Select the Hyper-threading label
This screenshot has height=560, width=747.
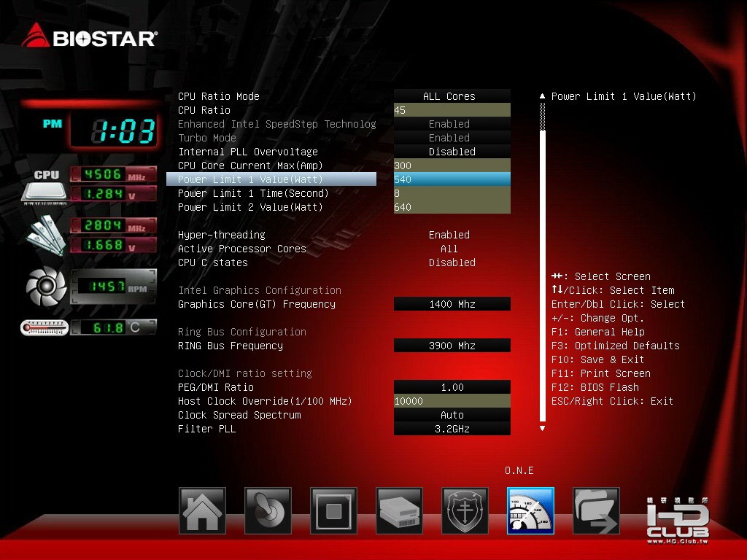(222, 235)
